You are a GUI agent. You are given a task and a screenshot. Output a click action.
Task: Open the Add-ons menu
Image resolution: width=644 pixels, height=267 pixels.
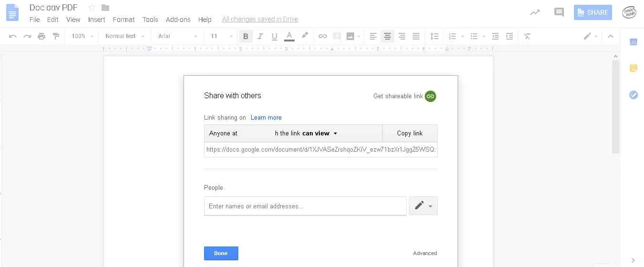coord(178,20)
